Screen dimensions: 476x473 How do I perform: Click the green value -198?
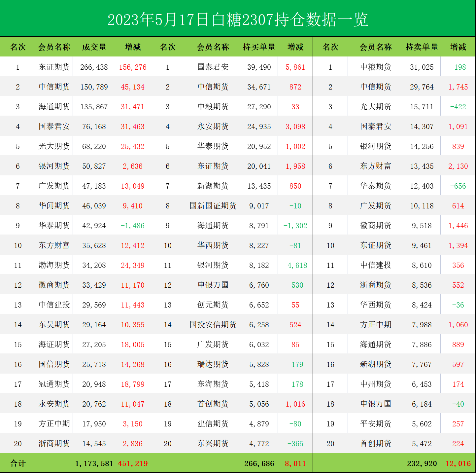tap(458, 67)
